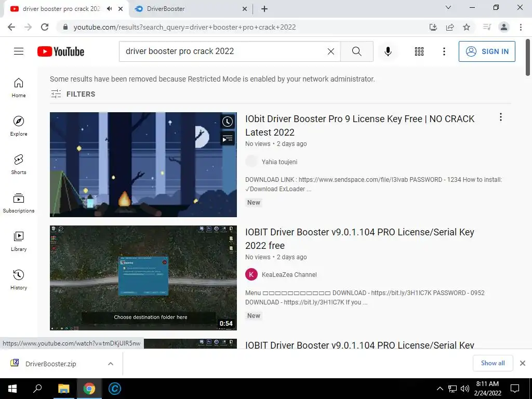532x399 pixels.
Task: Search with your voice microphone icon
Action: click(x=388, y=51)
